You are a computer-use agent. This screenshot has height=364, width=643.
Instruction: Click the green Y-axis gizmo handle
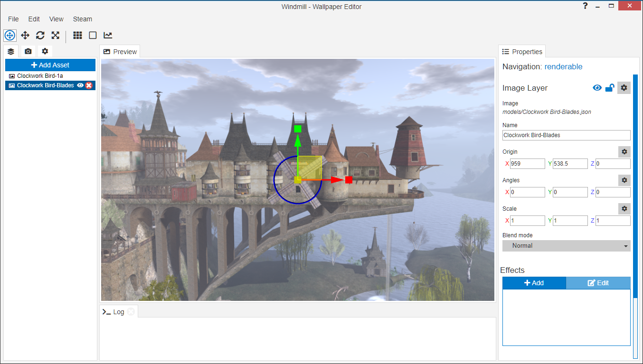298,129
